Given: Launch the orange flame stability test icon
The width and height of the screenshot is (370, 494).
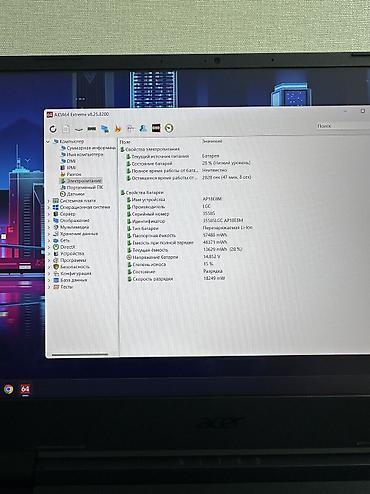Looking at the screenshot, I should click(x=118, y=129).
